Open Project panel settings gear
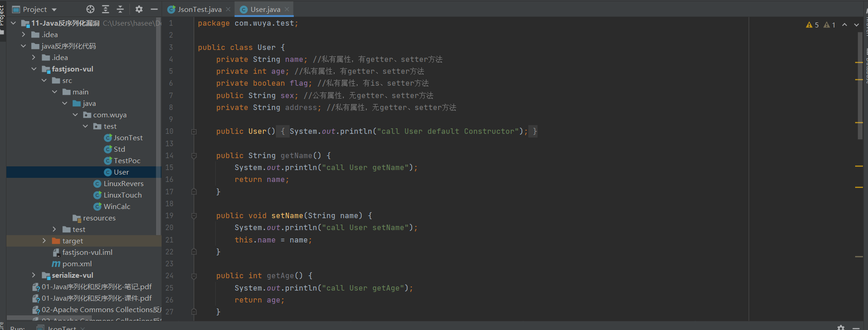This screenshot has height=330, width=868. pyautogui.click(x=139, y=9)
